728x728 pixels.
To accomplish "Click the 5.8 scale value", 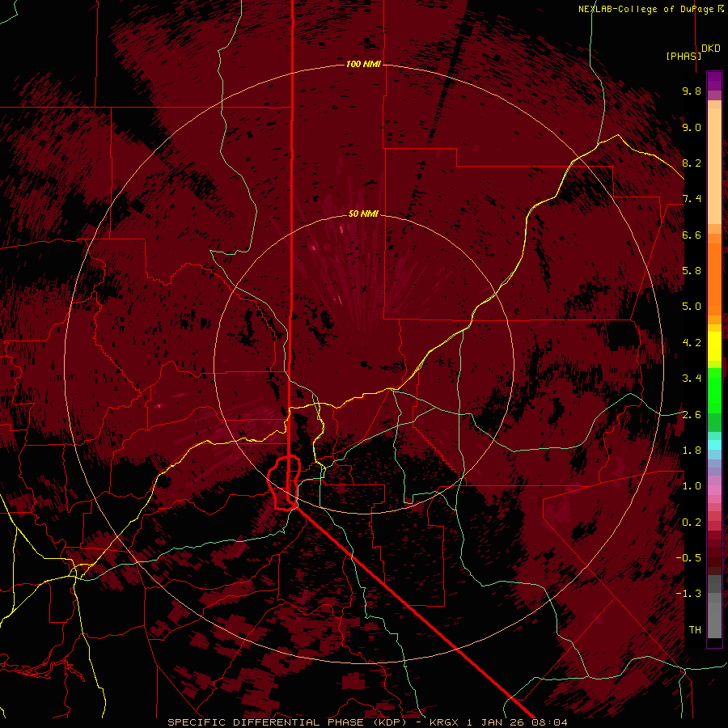I will [x=692, y=271].
